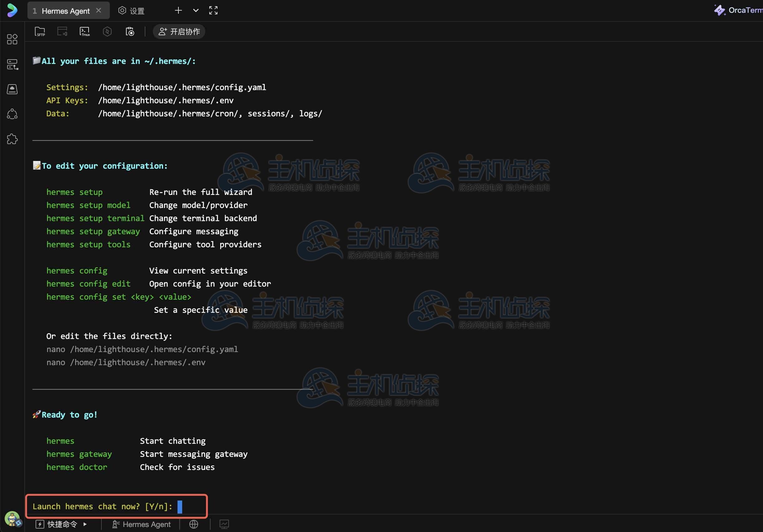763x532 pixels.
Task: Click the server list icon in sidebar
Action: point(12,64)
